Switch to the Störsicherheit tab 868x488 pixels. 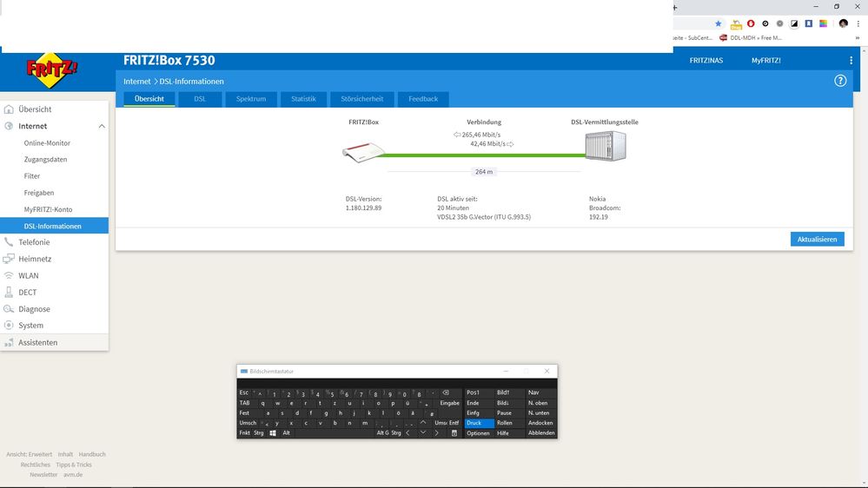(362, 99)
